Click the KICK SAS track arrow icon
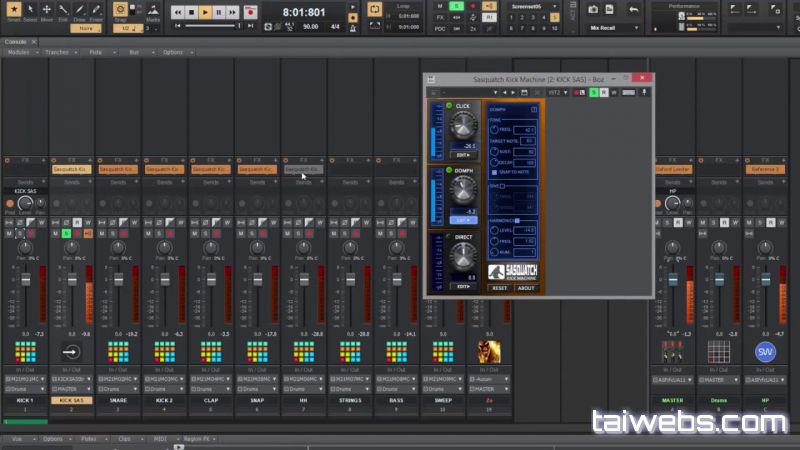 pos(72,352)
